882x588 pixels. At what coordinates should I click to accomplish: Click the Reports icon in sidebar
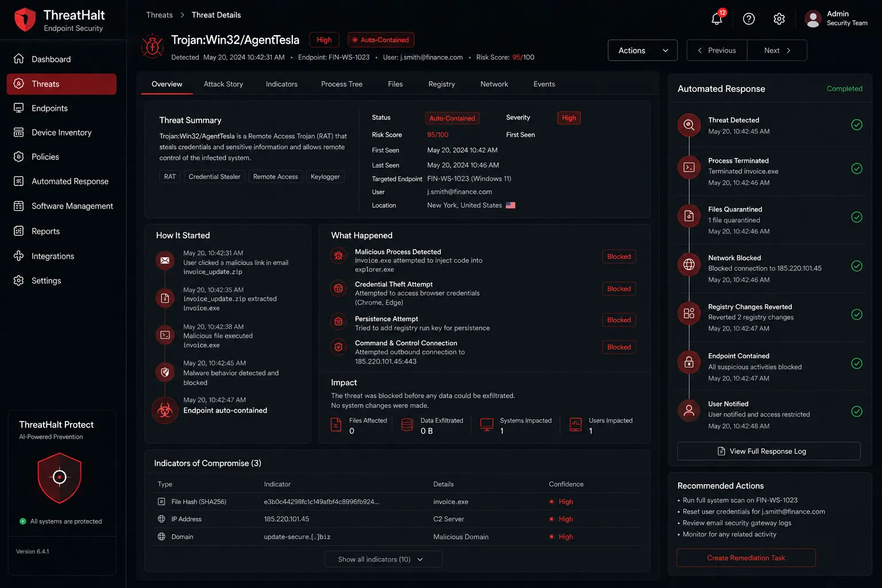19,231
